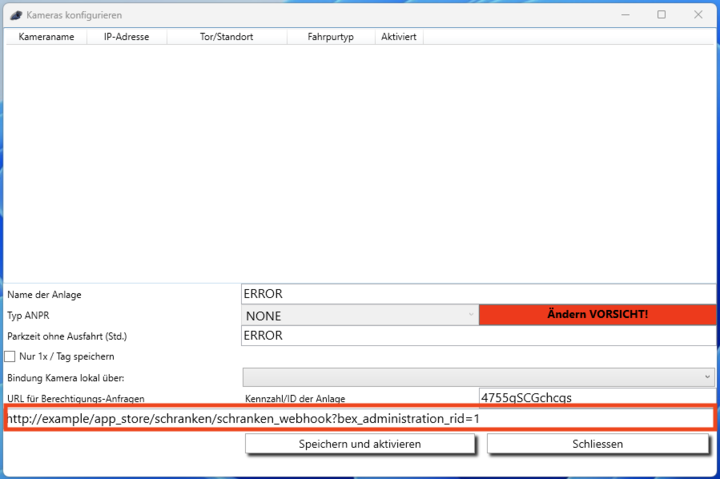Click the IP-Adresse column header
Viewport: 720px width, 479px height.
pos(127,37)
